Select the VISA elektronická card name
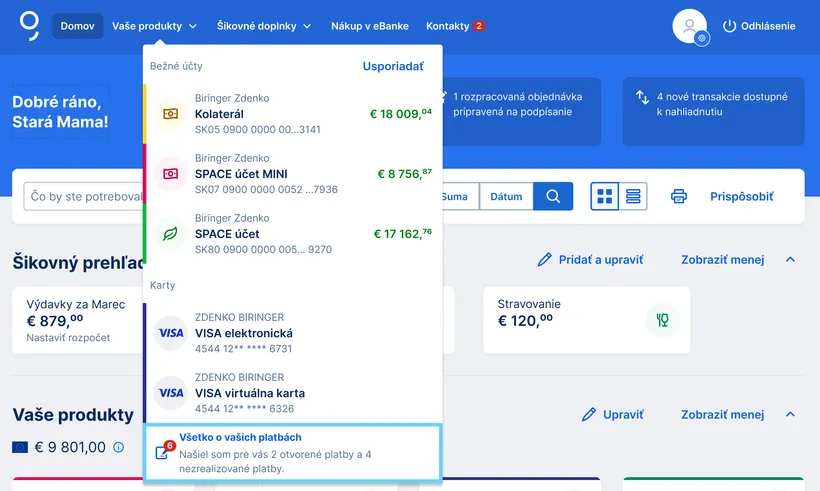 pyautogui.click(x=244, y=333)
